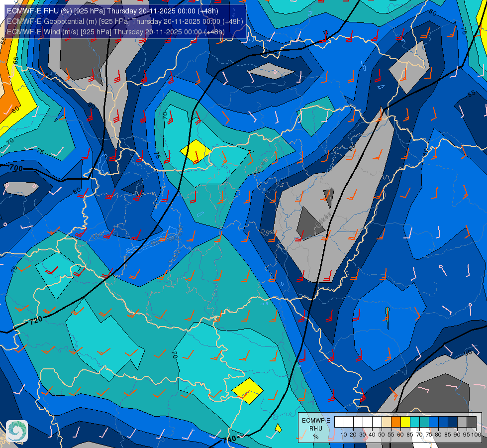
Task: Pick the orange swatch in the RHU legend
Action: 396,422
